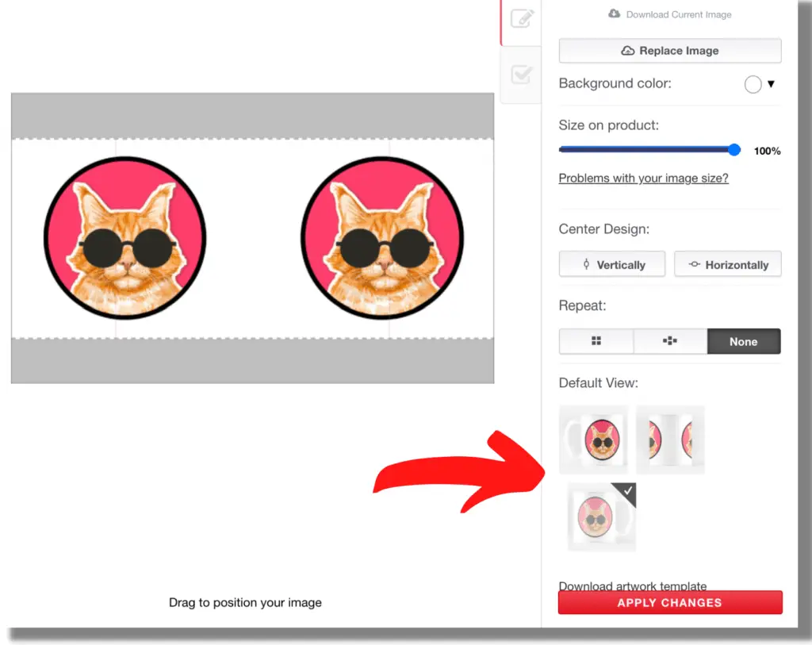This screenshot has width=812, height=645.
Task: Open the edit design tab icon
Action: (522, 19)
